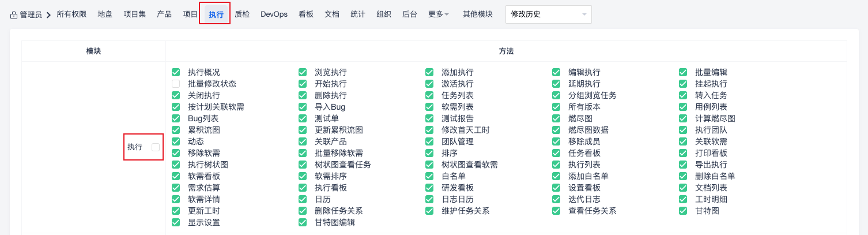This screenshot has height=235, width=868.
Task: Uncheck the 燃尽图 permission checkbox
Action: point(556,118)
